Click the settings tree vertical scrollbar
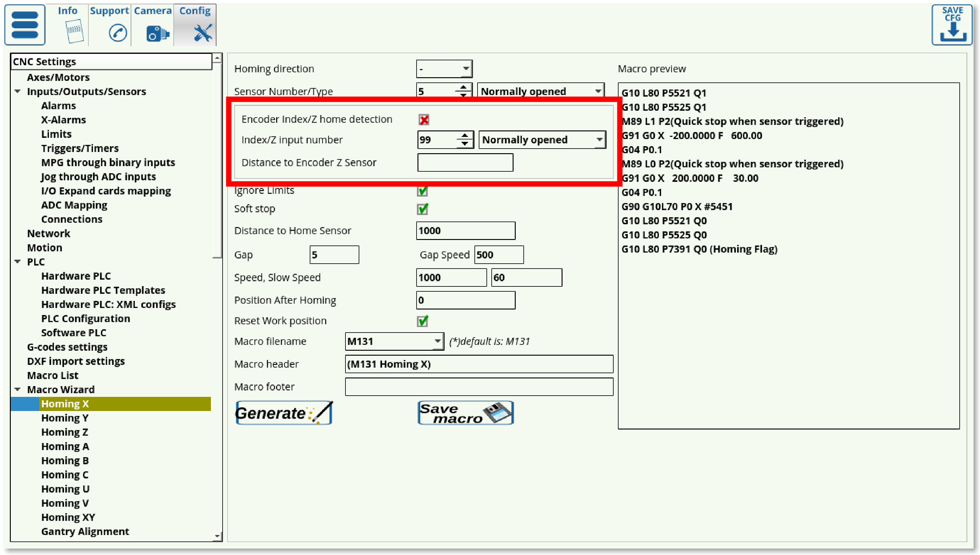Screen dimensions: 980x555 (x=217, y=160)
